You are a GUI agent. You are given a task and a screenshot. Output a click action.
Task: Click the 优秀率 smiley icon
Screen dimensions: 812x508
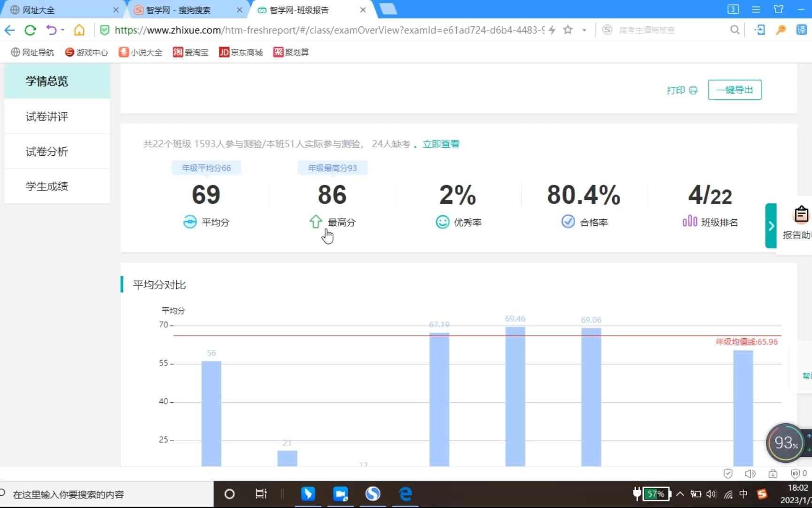tap(442, 222)
